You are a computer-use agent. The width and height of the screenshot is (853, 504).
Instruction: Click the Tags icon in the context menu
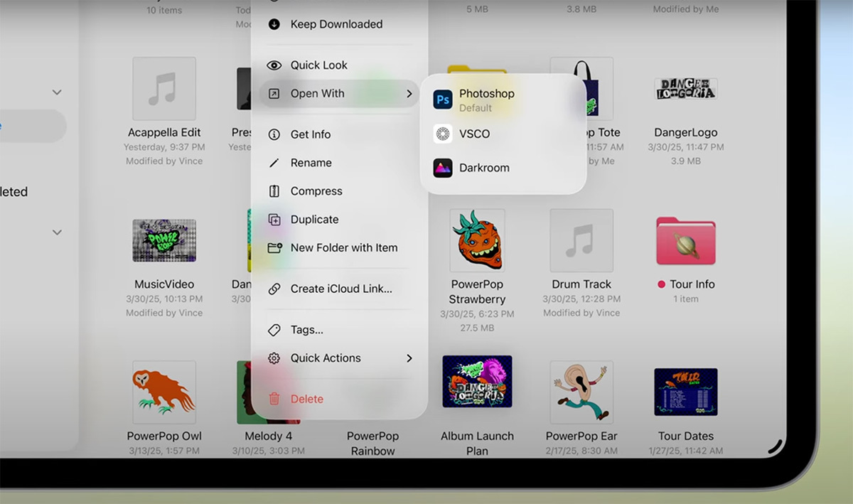[274, 329]
